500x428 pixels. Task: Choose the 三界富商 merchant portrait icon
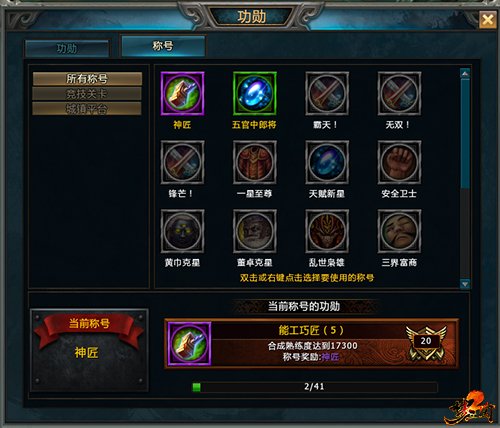(x=399, y=231)
